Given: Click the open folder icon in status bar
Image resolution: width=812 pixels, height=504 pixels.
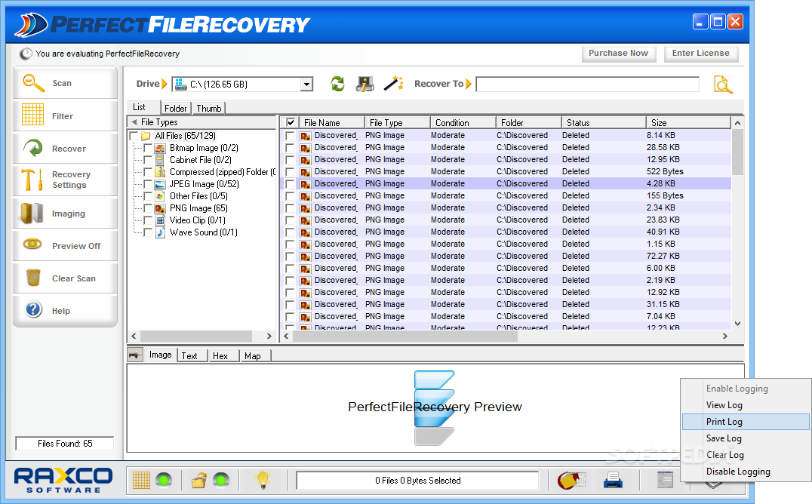Looking at the screenshot, I should coord(199,480).
